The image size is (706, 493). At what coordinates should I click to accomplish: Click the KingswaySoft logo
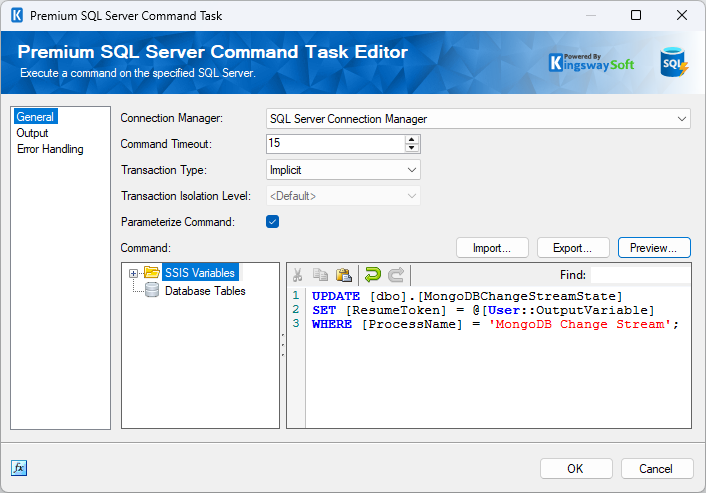[x=591, y=63]
